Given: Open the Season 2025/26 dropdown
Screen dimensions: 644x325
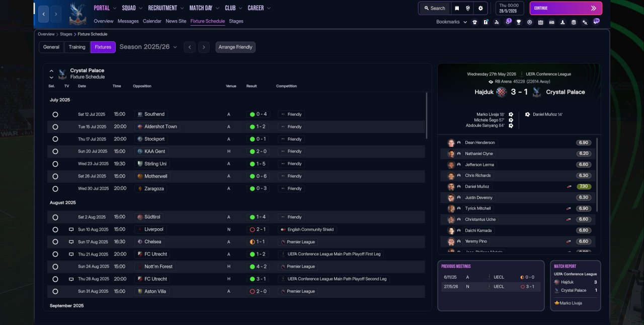Looking at the screenshot, I should (x=148, y=47).
